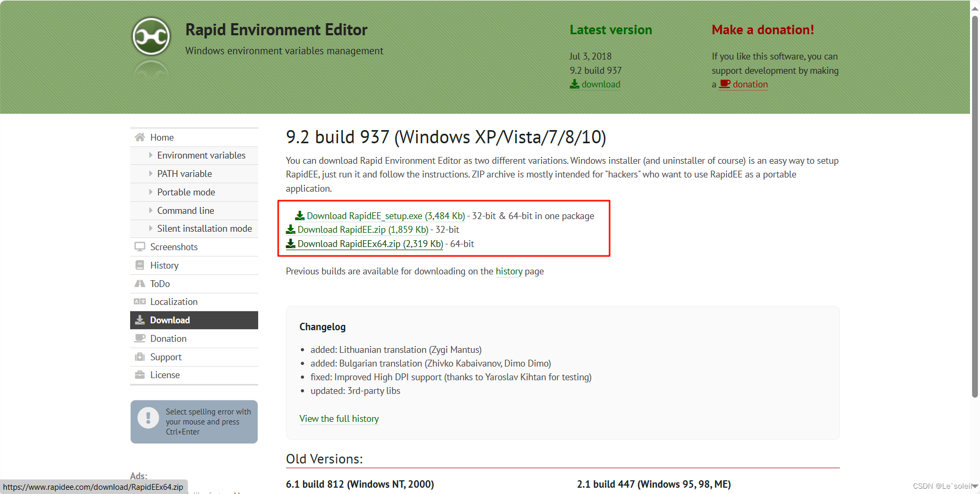980x494 pixels.
Task: Open Command line page
Action: (194, 211)
